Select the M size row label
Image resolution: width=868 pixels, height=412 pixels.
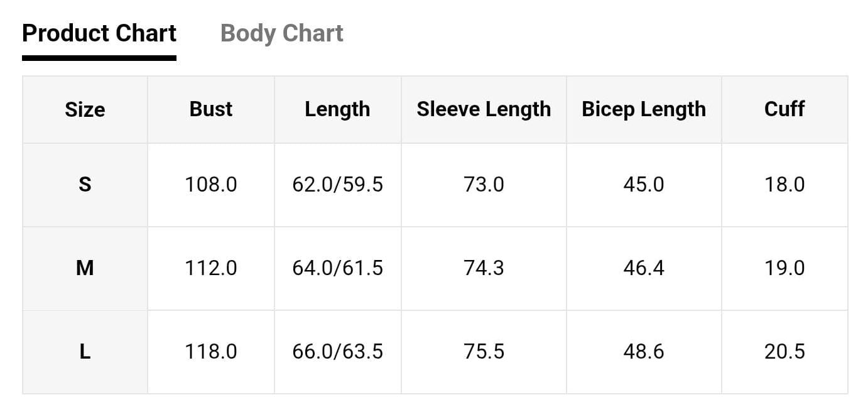click(x=85, y=268)
